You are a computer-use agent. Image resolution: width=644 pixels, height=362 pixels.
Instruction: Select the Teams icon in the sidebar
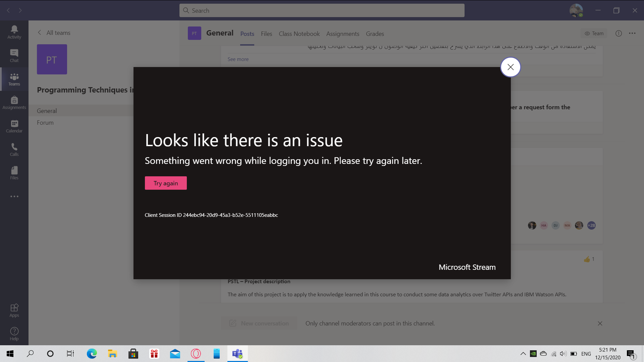click(x=14, y=79)
